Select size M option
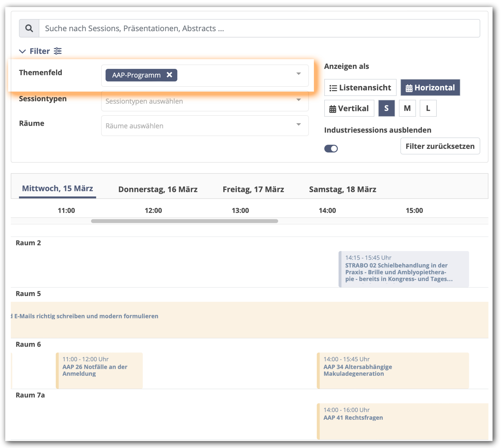 [x=407, y=108]
